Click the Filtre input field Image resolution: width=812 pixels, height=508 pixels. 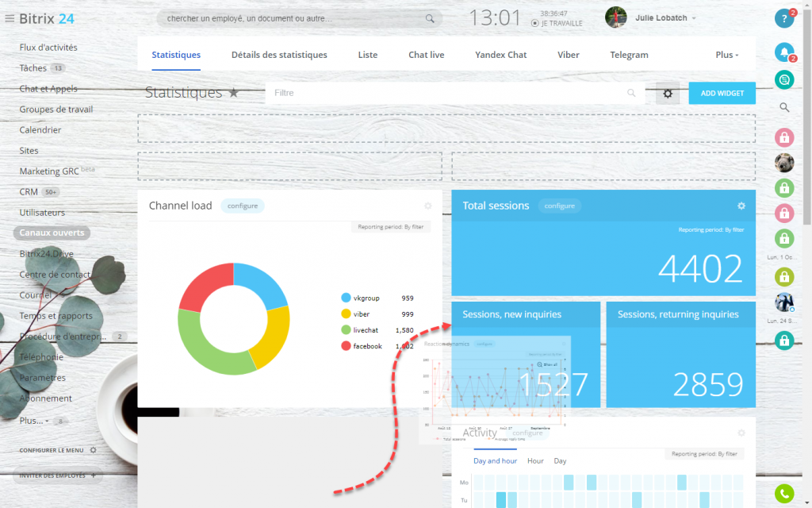tap(455, 94)
